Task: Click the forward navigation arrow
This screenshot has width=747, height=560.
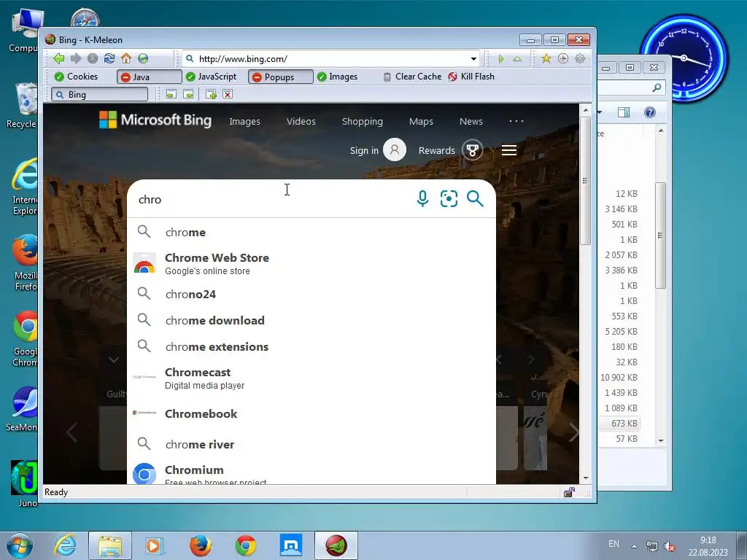Action: pos(76,58)
